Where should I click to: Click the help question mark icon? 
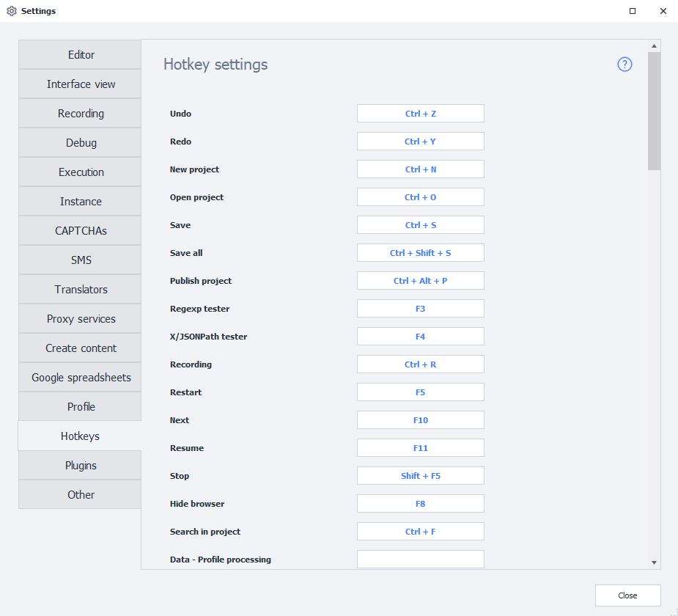[624, 65]
